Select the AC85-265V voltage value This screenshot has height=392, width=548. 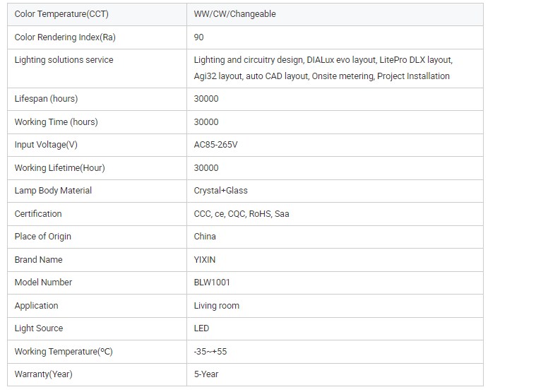[215, 145]
